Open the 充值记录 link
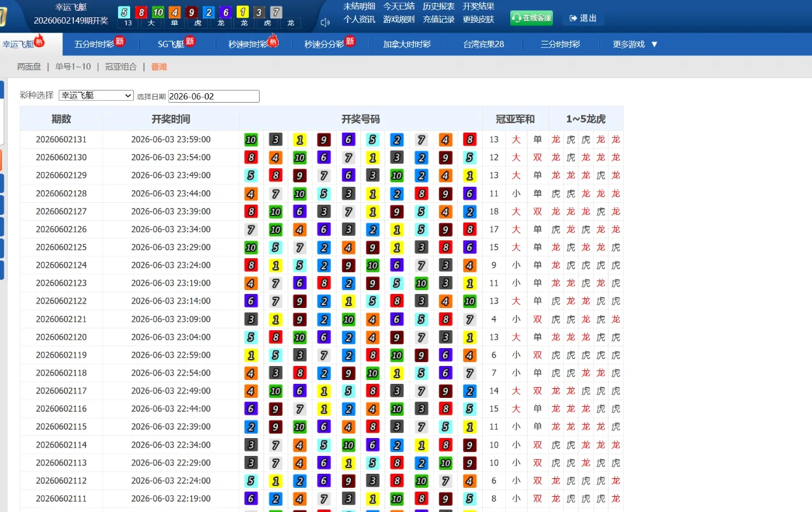The width and height of the screenshot is (812, 512). coord(439,19)
